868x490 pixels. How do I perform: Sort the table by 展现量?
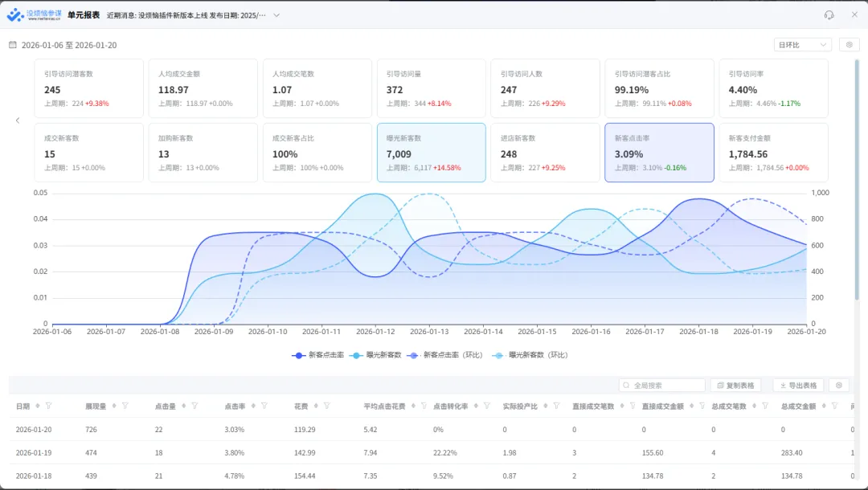pos(114,406)
